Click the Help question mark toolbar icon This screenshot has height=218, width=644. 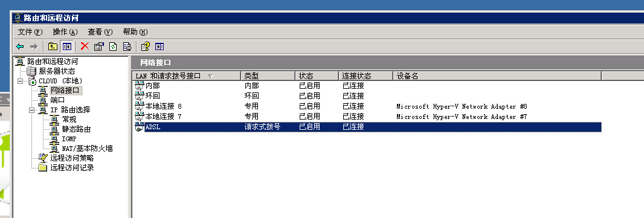click(146, 46)
